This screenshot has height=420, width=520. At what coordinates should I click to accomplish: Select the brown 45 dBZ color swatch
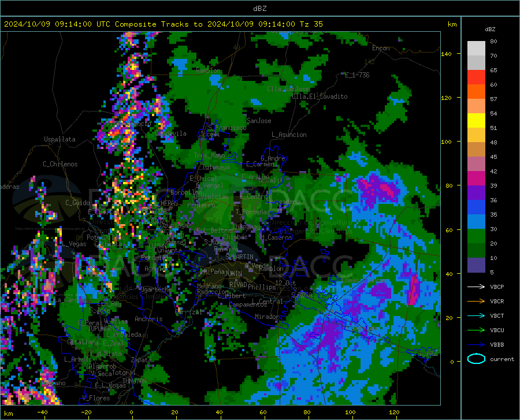[476, 150]
